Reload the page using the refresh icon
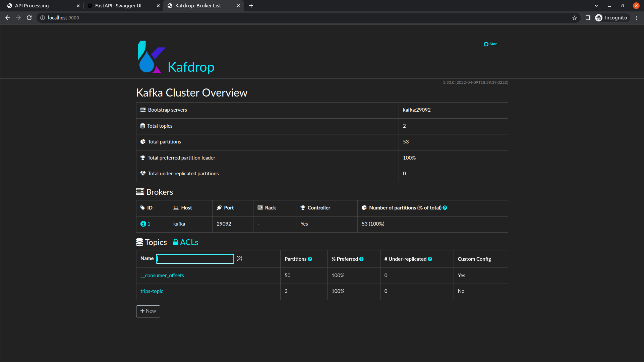 click(29, 18)
